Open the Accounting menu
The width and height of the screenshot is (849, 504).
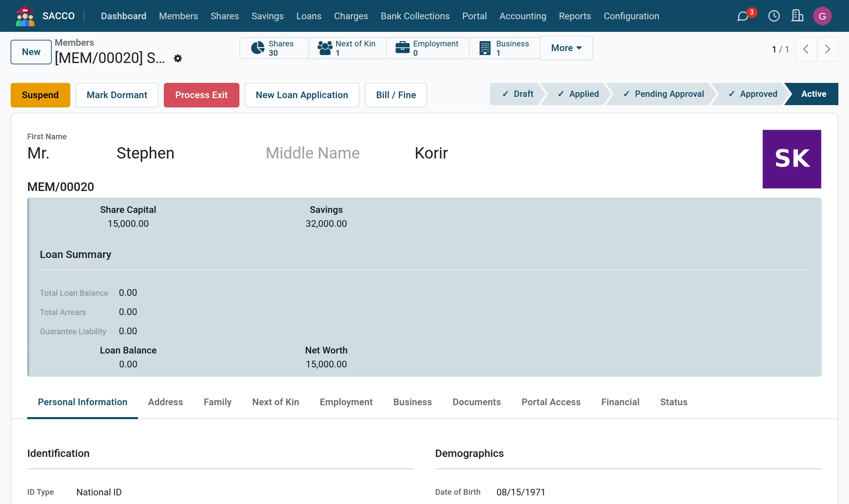(523, 16)
